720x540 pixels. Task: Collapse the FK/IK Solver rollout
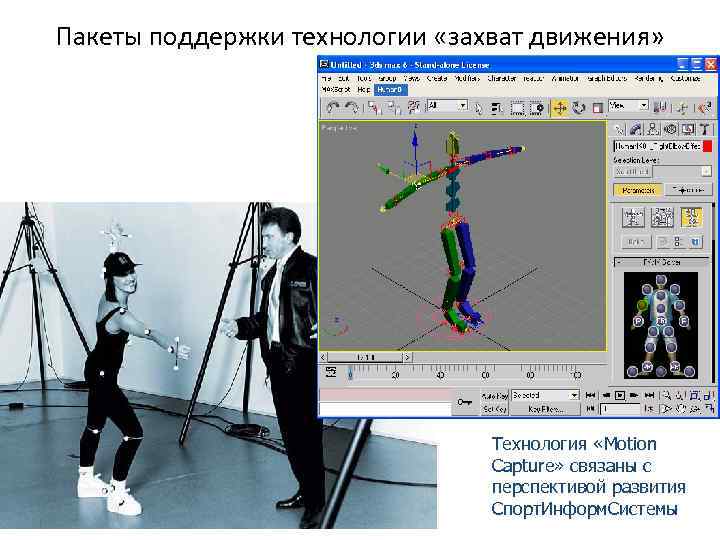coord(662,262)
